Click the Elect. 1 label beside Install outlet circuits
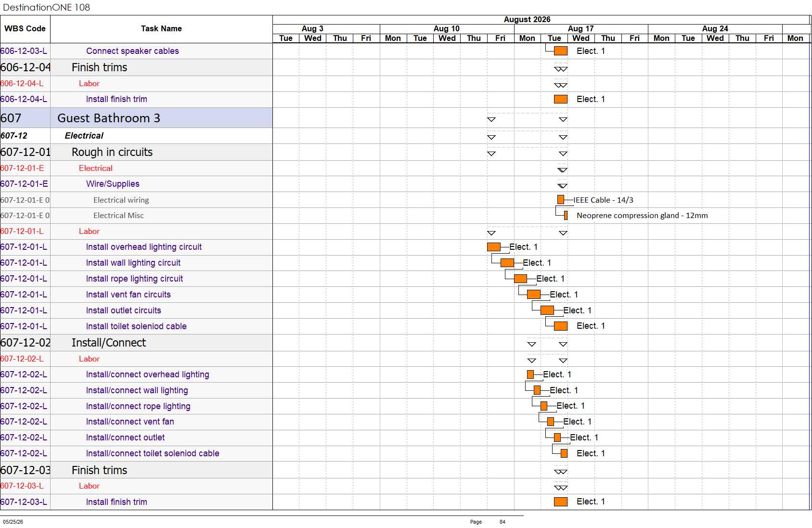This screenshot has width=812, height=528. [578, 310]
